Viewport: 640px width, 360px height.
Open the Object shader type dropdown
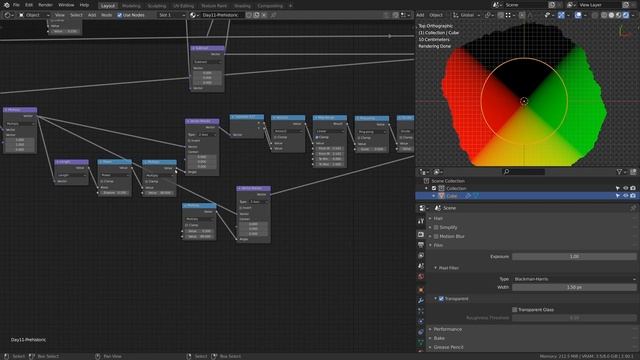tap(34, 15)
